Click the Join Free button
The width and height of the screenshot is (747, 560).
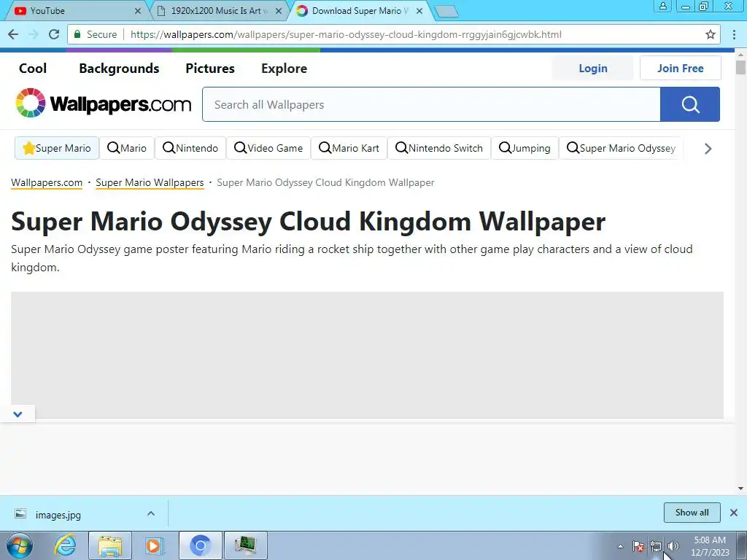(x=681, y=68)
